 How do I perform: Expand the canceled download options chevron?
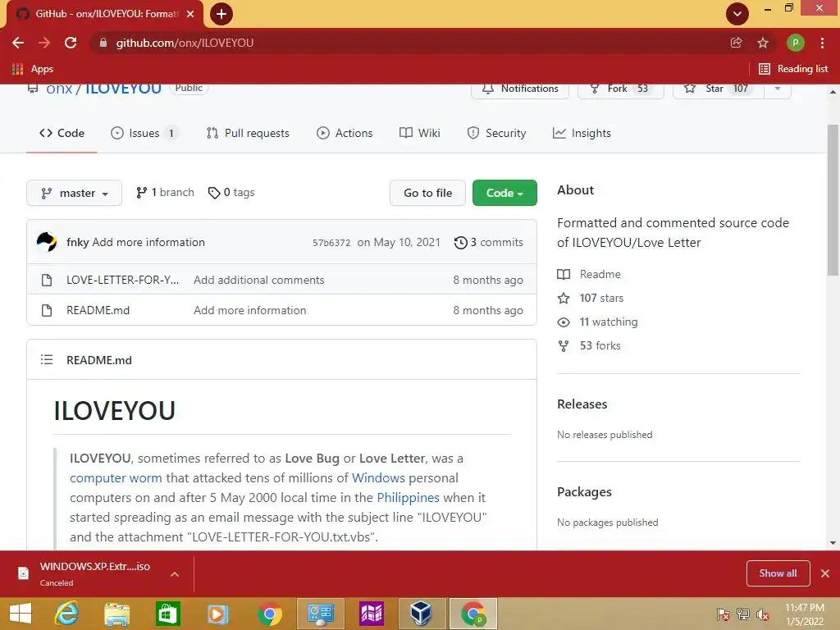click(x=174, y=574)
